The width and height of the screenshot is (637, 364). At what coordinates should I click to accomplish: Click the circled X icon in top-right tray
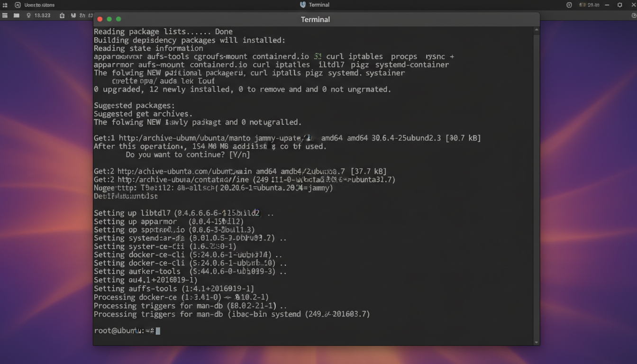click(569, 5)
